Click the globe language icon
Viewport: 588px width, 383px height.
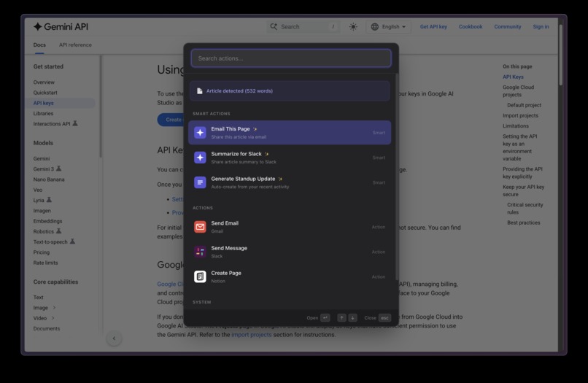375,27
